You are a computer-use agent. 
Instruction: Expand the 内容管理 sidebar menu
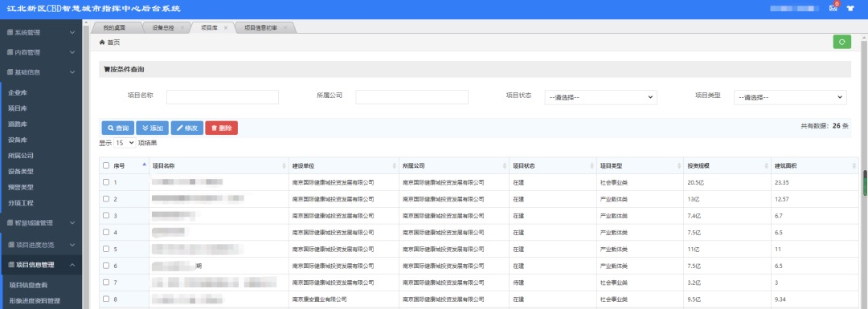point(41,52)
